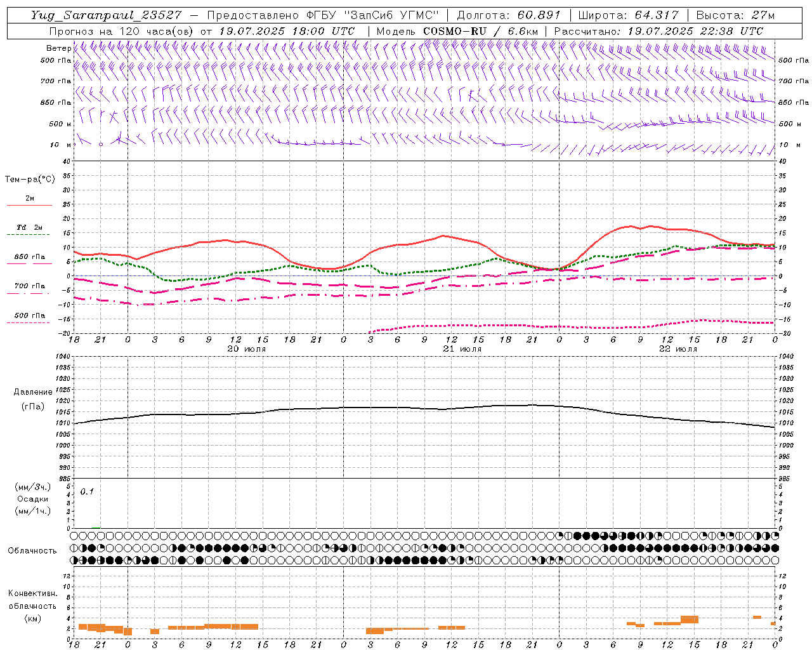Click the 'Осадки' precipitation label
812x650 pixels.
(x=33, y=499)
